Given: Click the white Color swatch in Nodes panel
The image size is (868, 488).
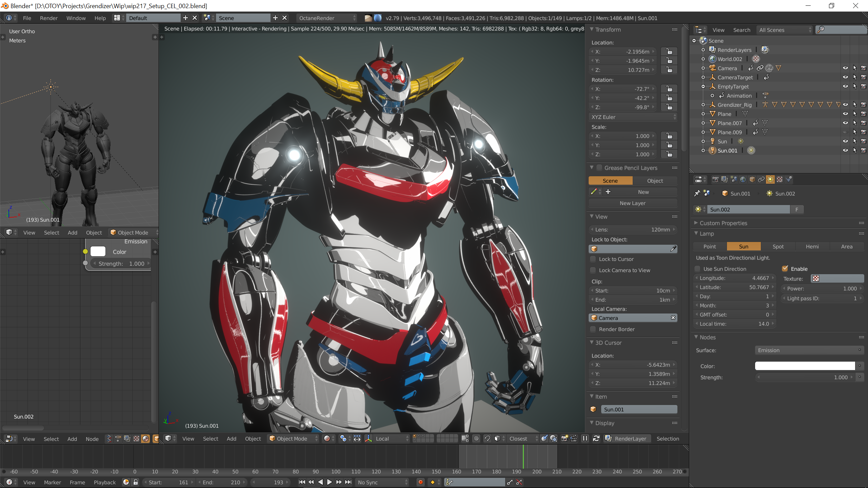Looking at the screenshot, I should tap(805, 366).
